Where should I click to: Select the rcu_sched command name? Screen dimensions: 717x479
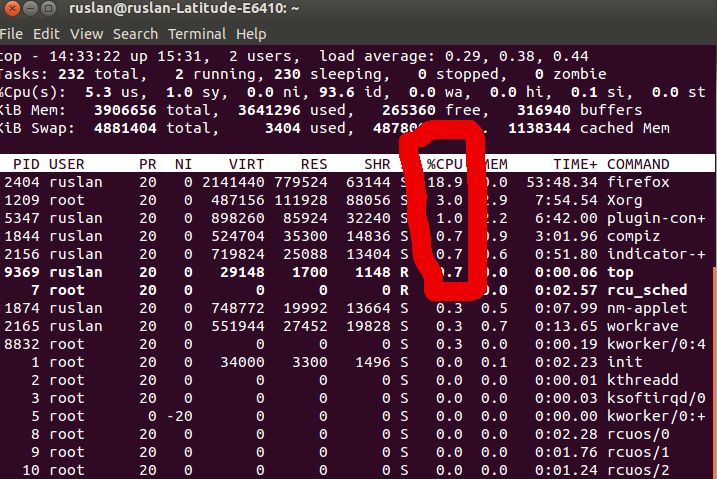pyautogui.click(x=647, y=290)
